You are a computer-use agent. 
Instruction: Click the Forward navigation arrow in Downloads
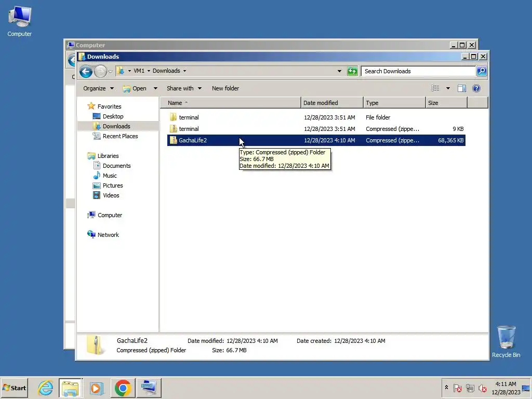point(100,71)
